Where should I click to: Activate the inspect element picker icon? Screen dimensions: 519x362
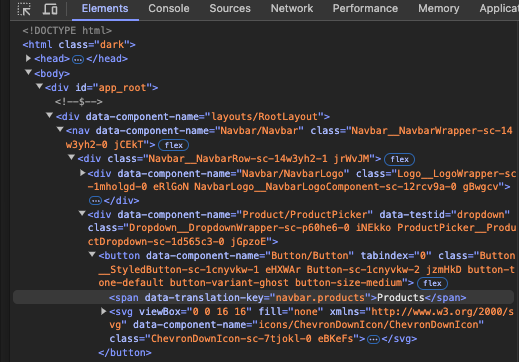pos(24,9)
